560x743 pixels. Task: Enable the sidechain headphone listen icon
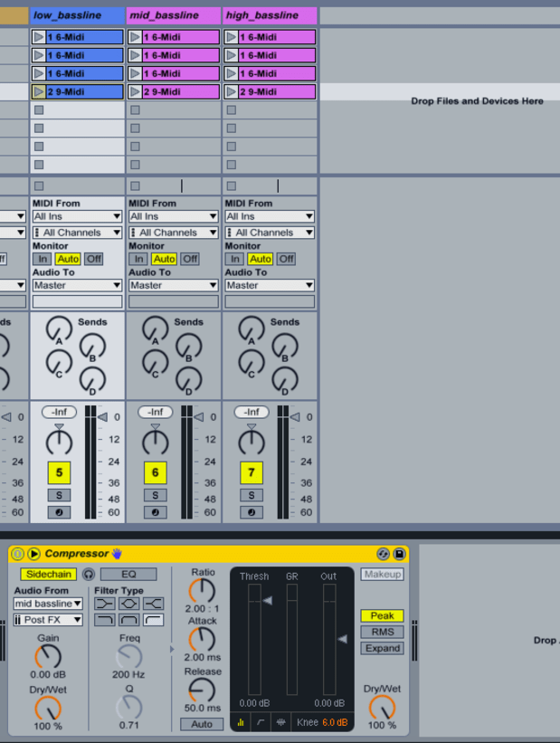tap(88, 574)
